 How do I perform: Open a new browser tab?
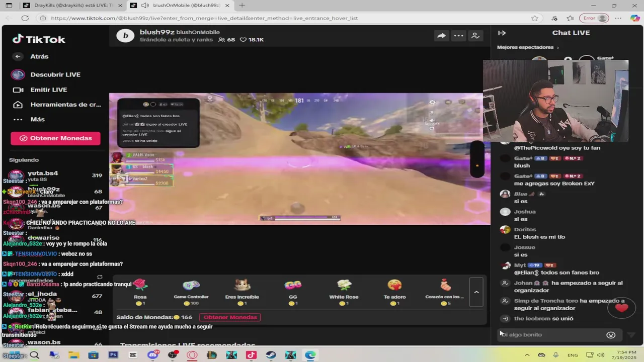[x=242, y=6]
